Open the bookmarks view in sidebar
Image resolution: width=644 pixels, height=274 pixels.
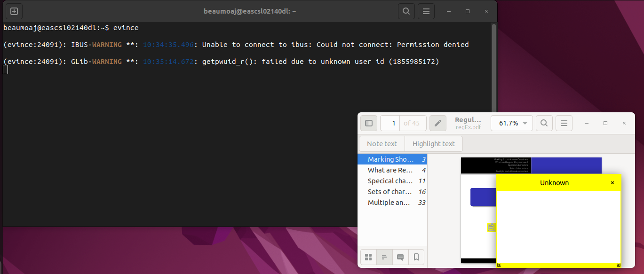(416, 257)
